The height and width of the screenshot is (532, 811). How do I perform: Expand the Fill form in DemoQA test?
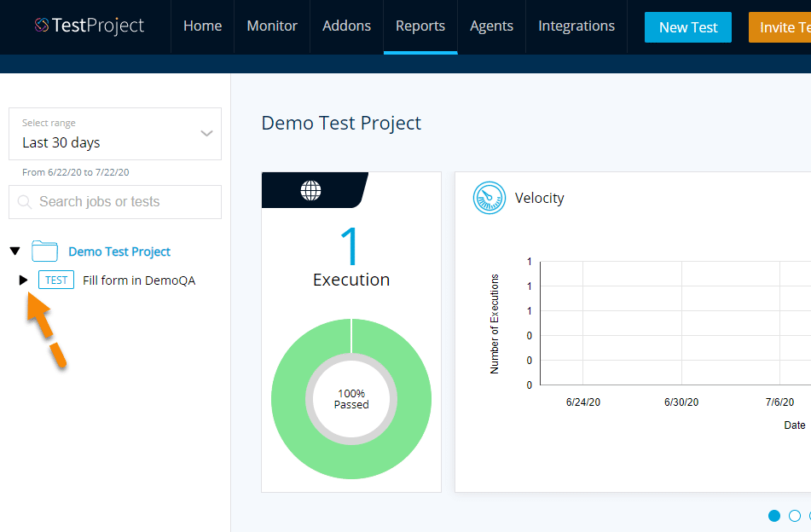tap(23, 280)
